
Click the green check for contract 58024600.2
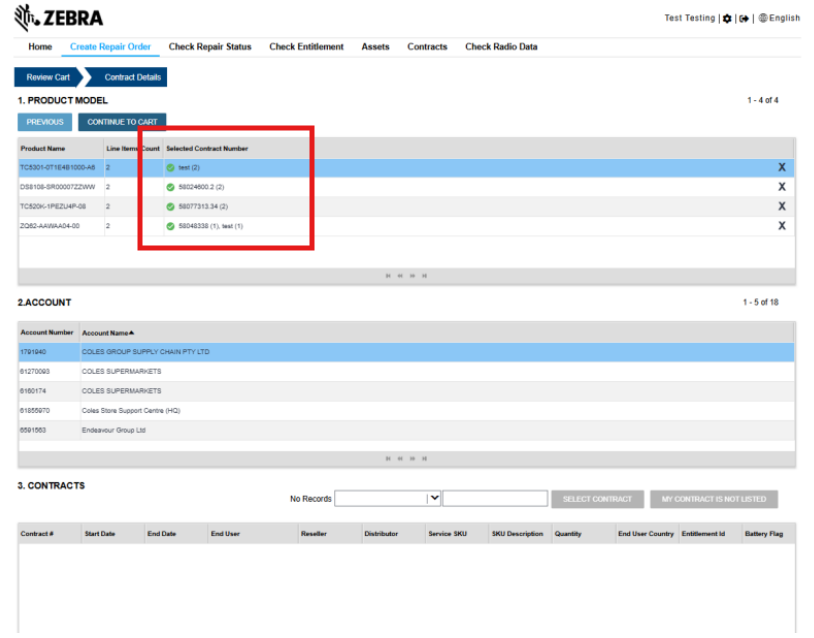(170, 187)
